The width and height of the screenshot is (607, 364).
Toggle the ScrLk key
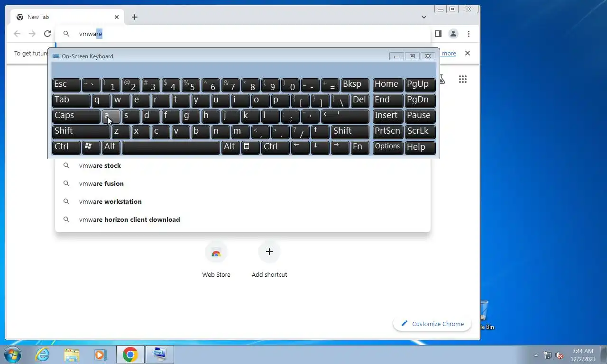point(420,132)
